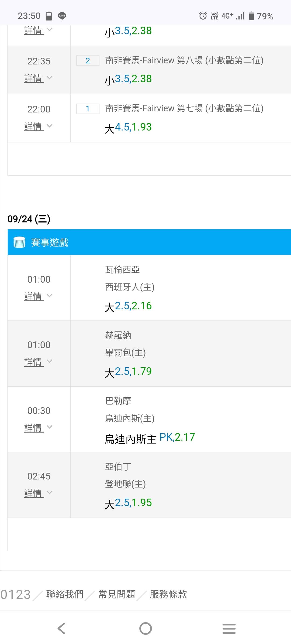Tap the alarm clock status icon
The image size is (291, 644).
203,16
